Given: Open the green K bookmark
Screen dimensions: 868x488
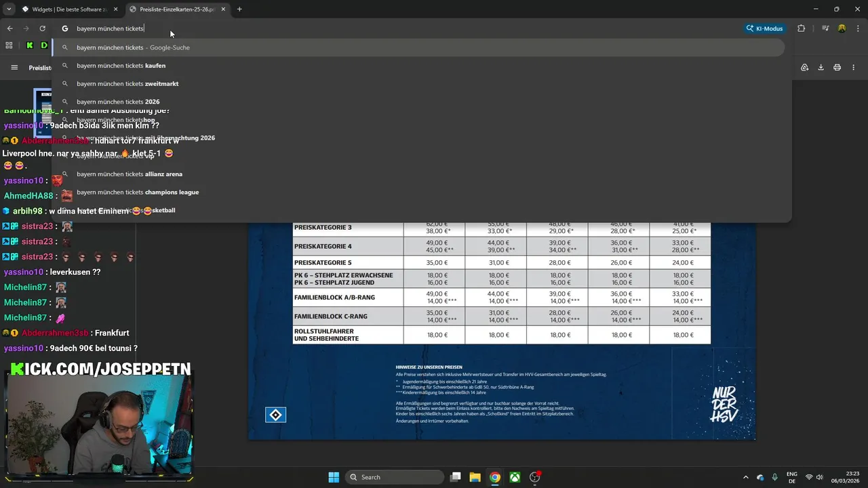Looking at the screenshot, I should [29, 45].
